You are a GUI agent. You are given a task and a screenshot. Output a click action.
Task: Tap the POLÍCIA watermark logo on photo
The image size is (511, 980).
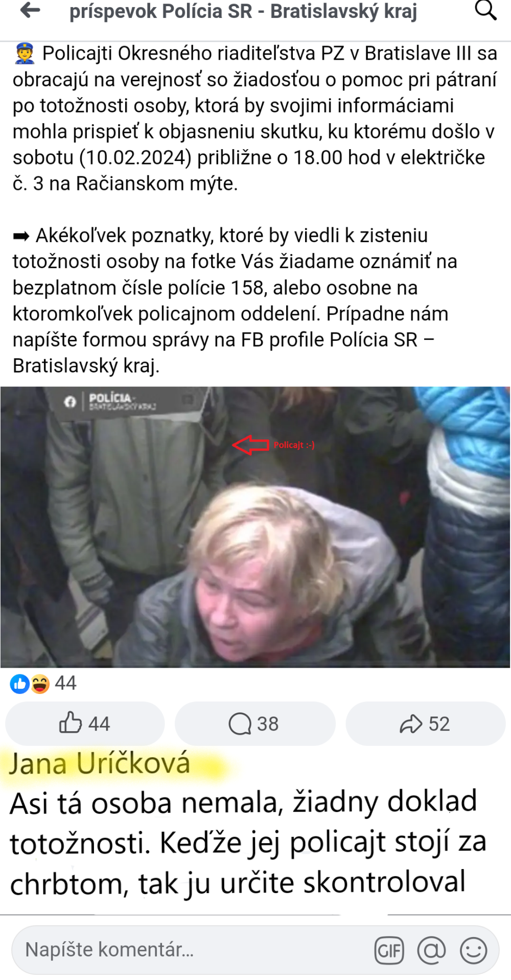click(x=110, y=401)
